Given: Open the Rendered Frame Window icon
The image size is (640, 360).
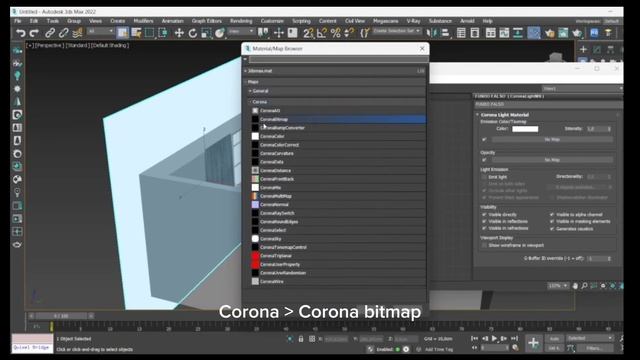Looking at the screenshot, I should (x=563, y=33).
